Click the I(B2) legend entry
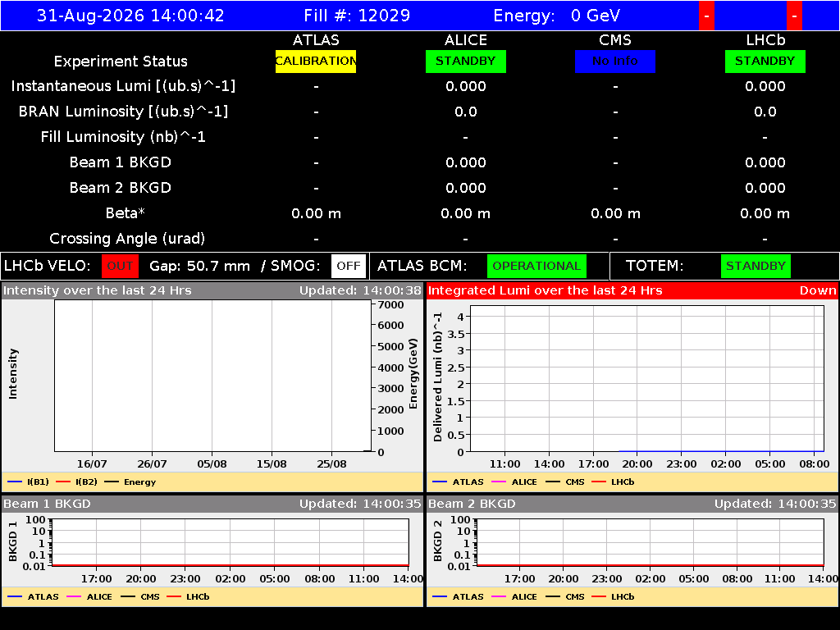The width and height of the screenshot is (840, 630). pos(76,482)
